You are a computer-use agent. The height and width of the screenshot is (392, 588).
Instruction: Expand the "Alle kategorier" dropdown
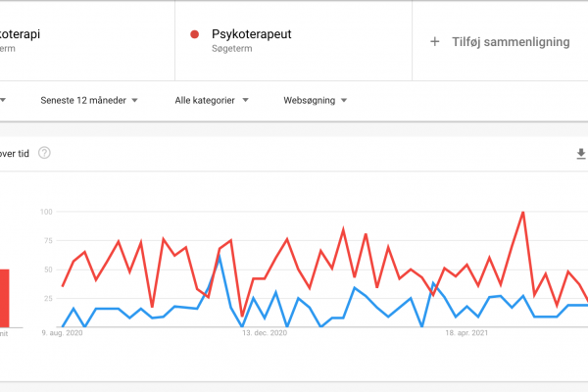[211, 100]
